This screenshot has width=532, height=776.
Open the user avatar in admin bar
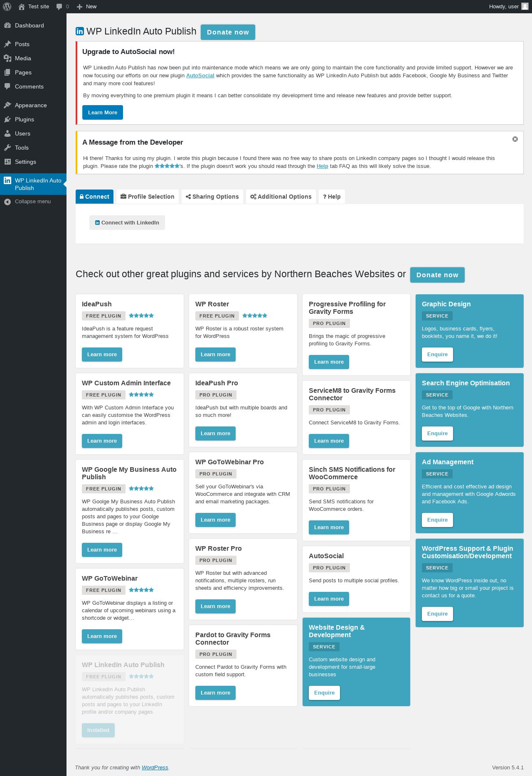coord(525,7)
